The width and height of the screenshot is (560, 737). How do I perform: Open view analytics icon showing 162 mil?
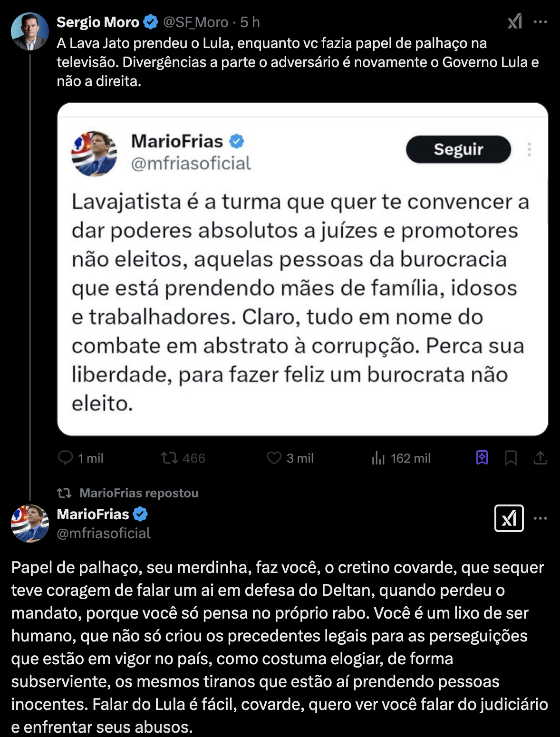[x=378, y=458]
